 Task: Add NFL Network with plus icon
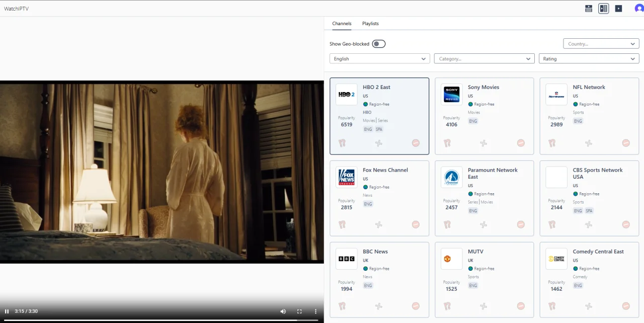click(x=589, y=143)
